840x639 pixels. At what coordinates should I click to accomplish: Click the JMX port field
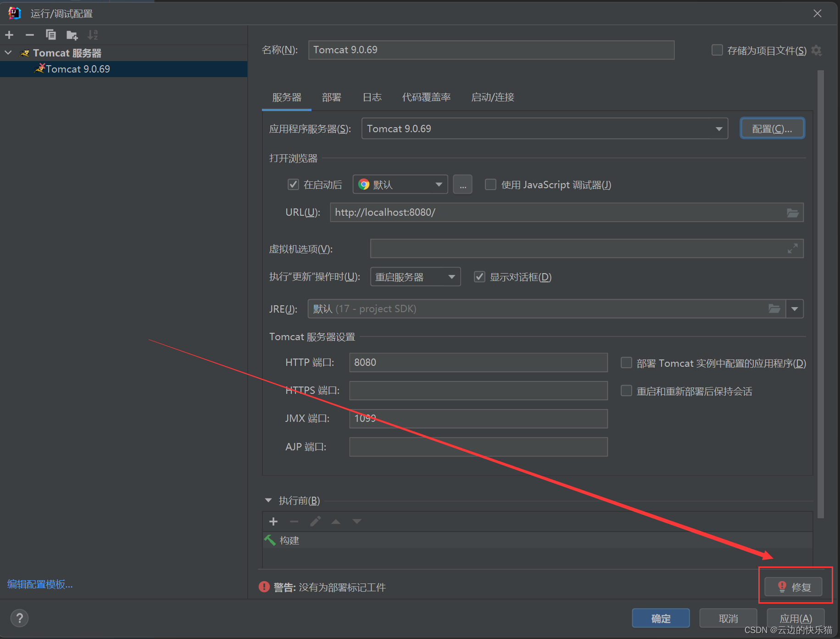[478, 419]
